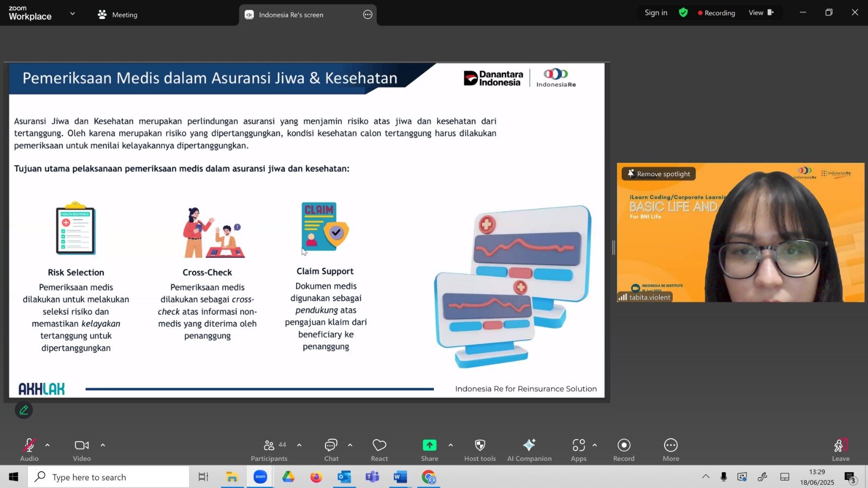Start Video camera button

82,450
